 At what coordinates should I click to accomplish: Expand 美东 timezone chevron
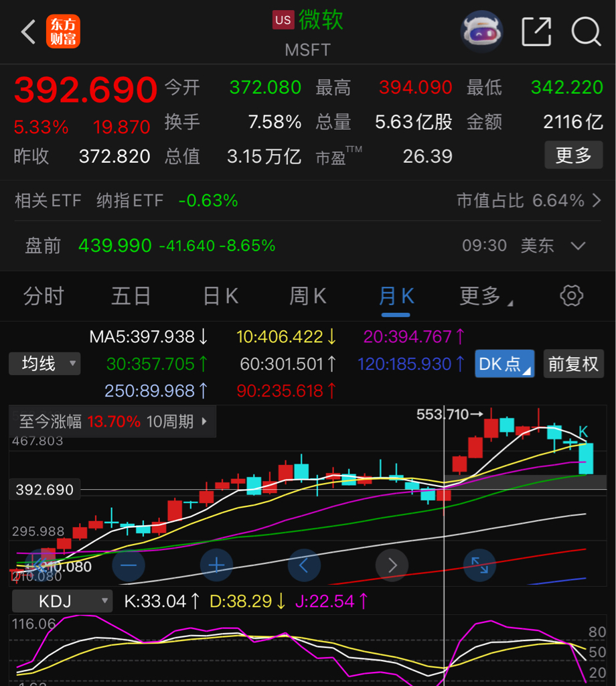coord(578,246)
